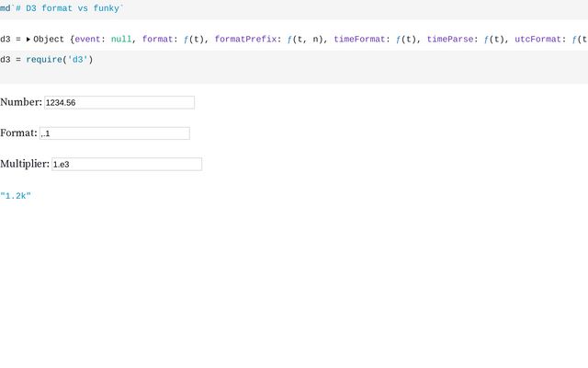Screen dimensions: 588x368
Task: Click the 'formatPrefix' property in the inspector
Action: [246, 40]
